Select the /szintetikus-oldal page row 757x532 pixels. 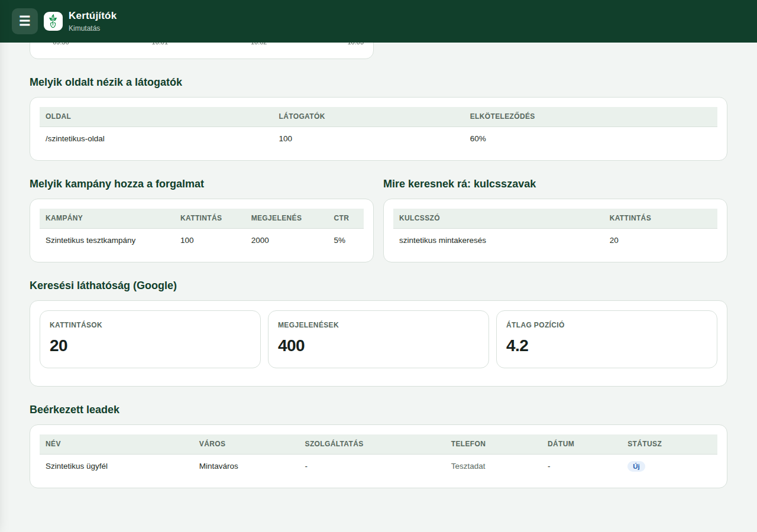tap(378, 139)
